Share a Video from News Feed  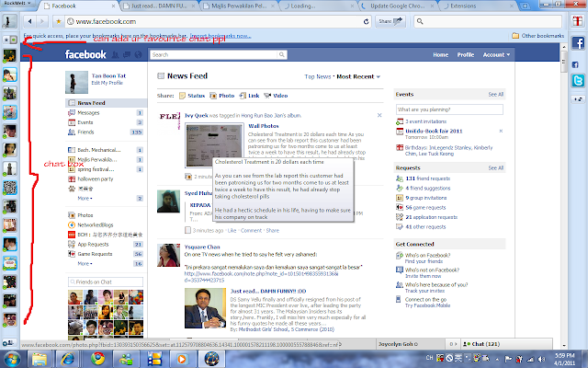[276, 96]
